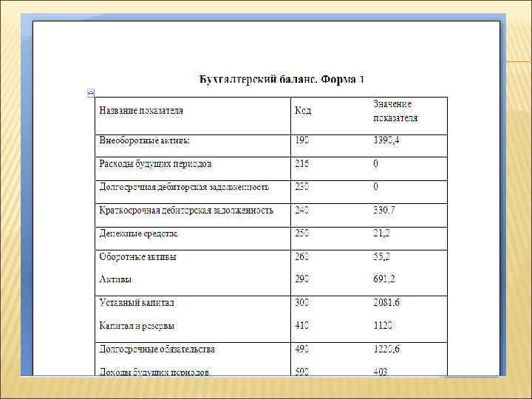Click row 'Краткосрочная дебиторская задолженность'

[x=186, y=211]
